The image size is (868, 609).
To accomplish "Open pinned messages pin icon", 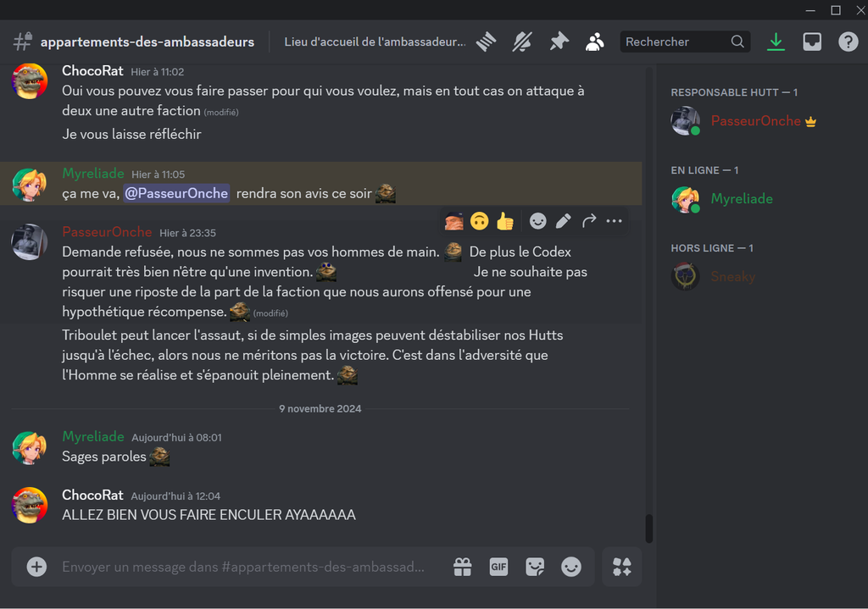I will (559, 42).
